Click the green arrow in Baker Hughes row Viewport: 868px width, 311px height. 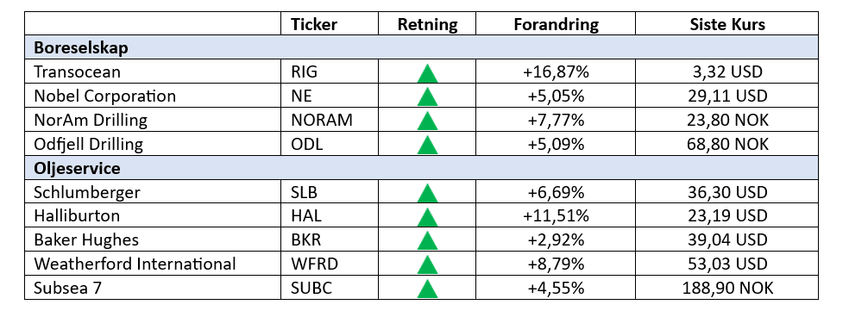427,241
